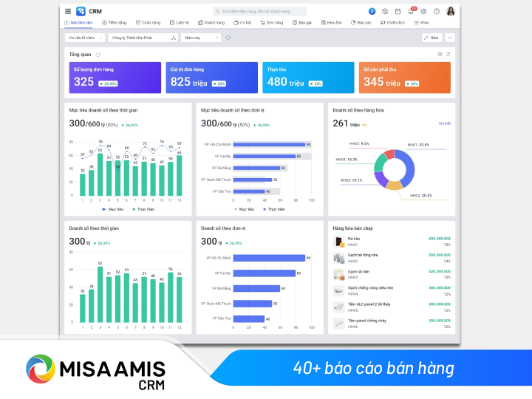Open the Cơ cấu tổ chức dropdown

coord(85,38)
